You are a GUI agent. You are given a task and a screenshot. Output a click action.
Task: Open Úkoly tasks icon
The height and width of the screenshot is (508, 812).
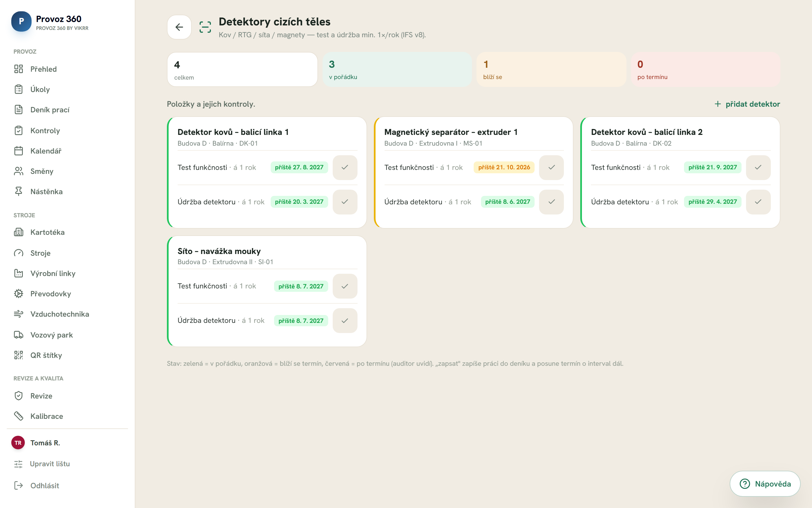pyautogui.click(x=18, y=89)
